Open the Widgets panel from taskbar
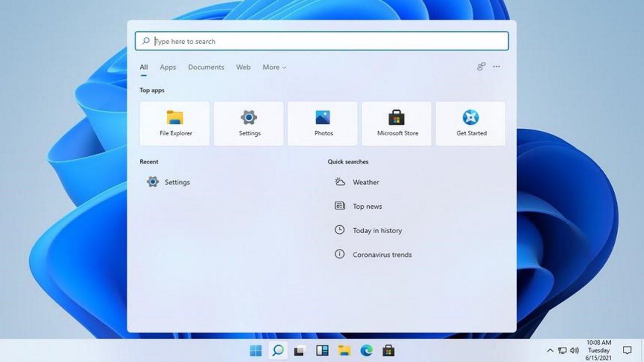This screenshot has width=644, height=362. [x=322, y=350]
